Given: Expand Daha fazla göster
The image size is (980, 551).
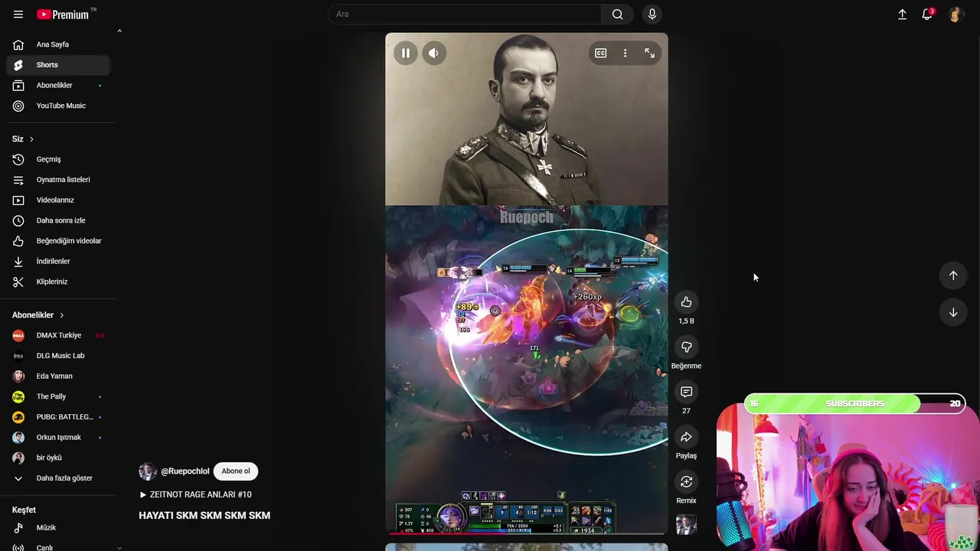Looking at the screenshot, I should click(58, 478).
